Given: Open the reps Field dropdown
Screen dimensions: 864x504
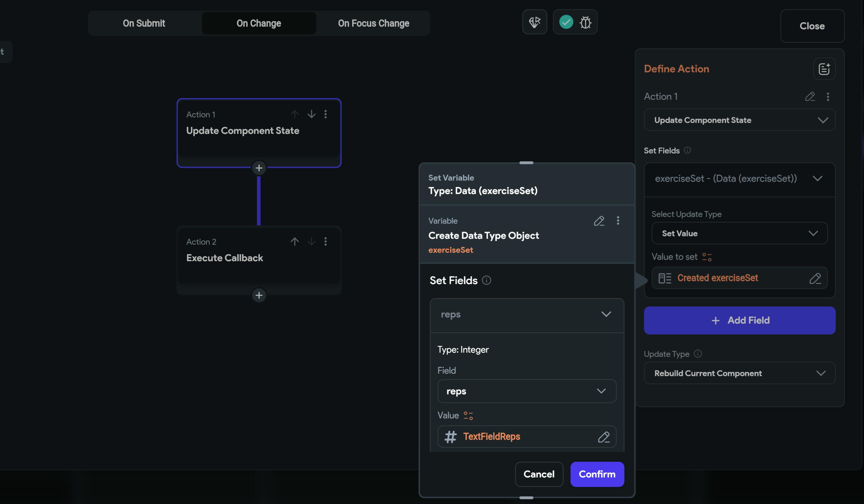Looking at the screenshot, I should pos(527,391).
